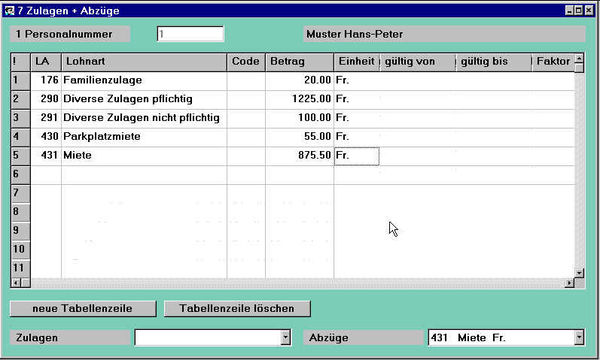Viewport: 600px width, 360px height.
Task: Open the Abzüge dropdown arrow
Action: 579,338
